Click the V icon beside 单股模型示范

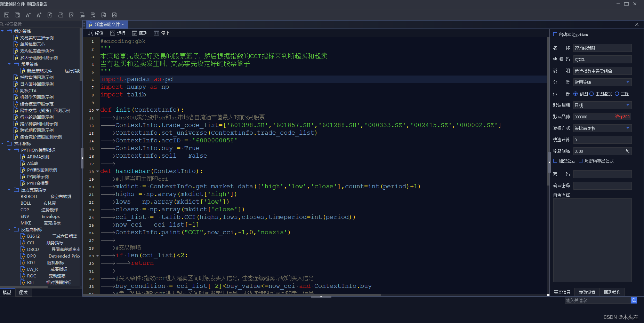pyautogui.click(x=16, y=45)
